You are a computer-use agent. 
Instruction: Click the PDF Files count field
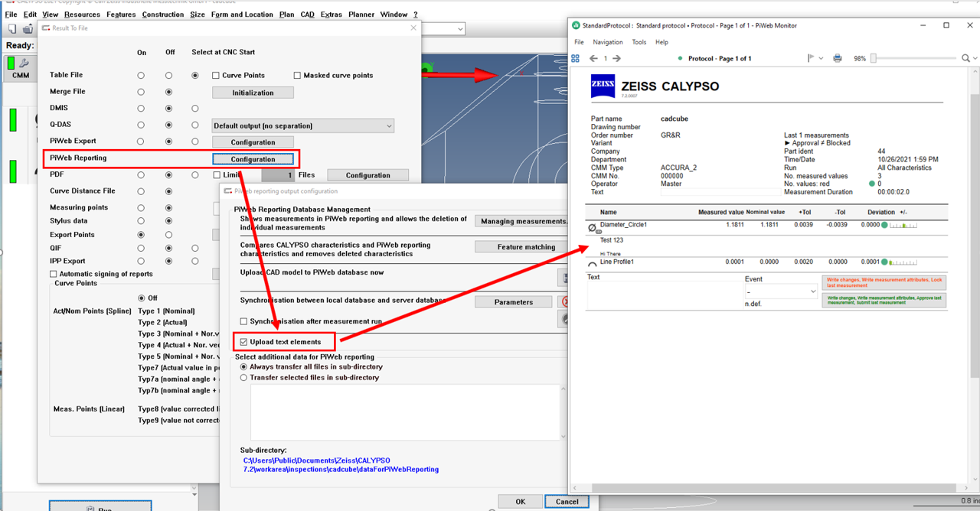coord(278,175)
